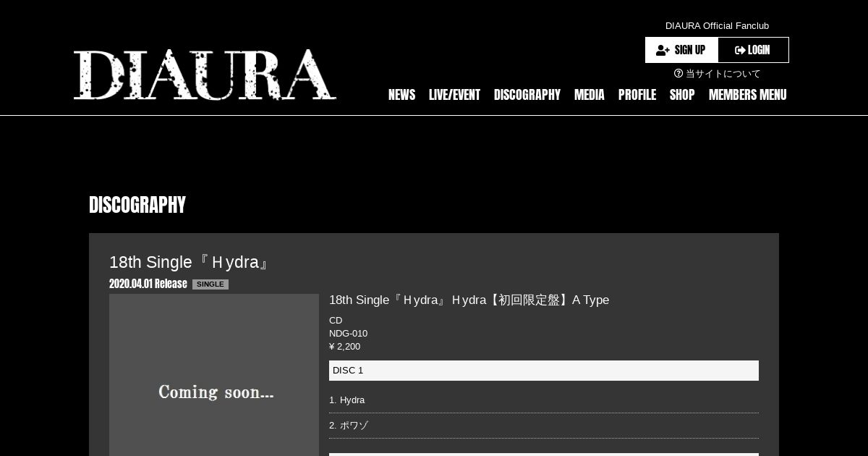Select DISCOGRAPHY in navigation

[x=527, y=95]
